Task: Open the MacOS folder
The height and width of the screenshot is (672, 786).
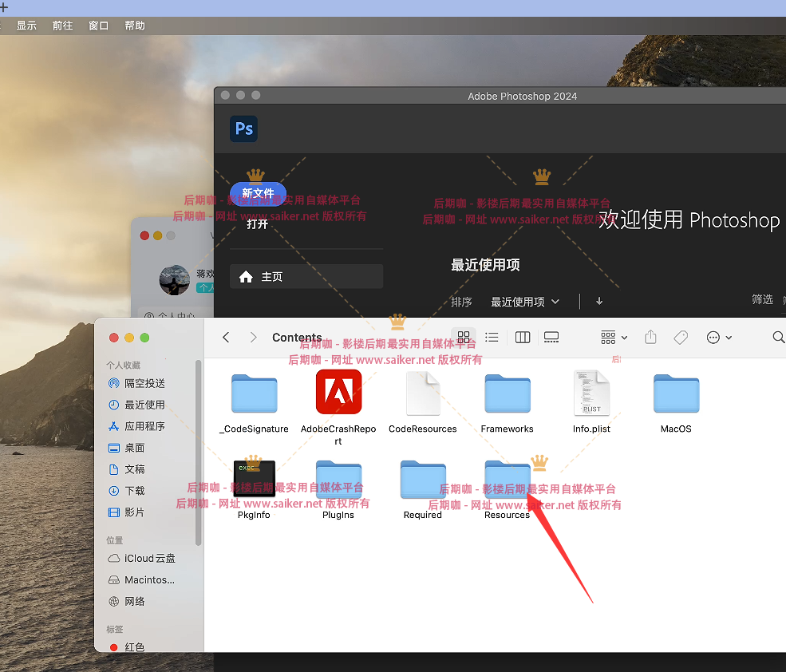Action: click(676, 393)
